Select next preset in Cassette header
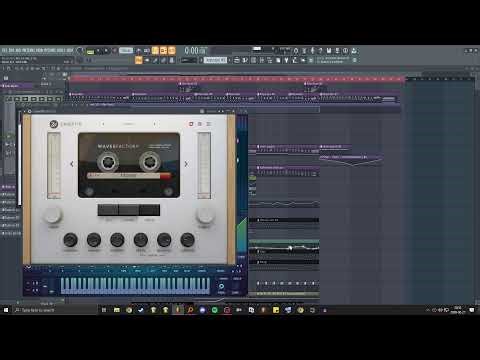 point(154,124)
